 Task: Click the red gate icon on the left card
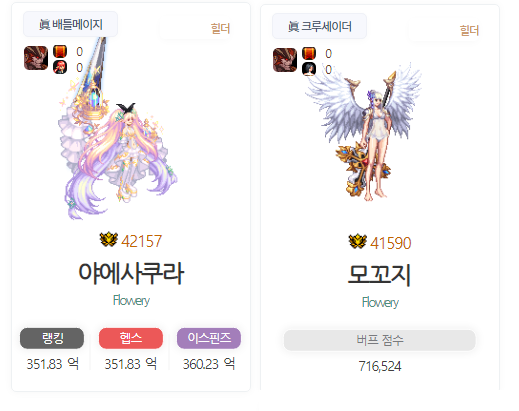[60, 52]
